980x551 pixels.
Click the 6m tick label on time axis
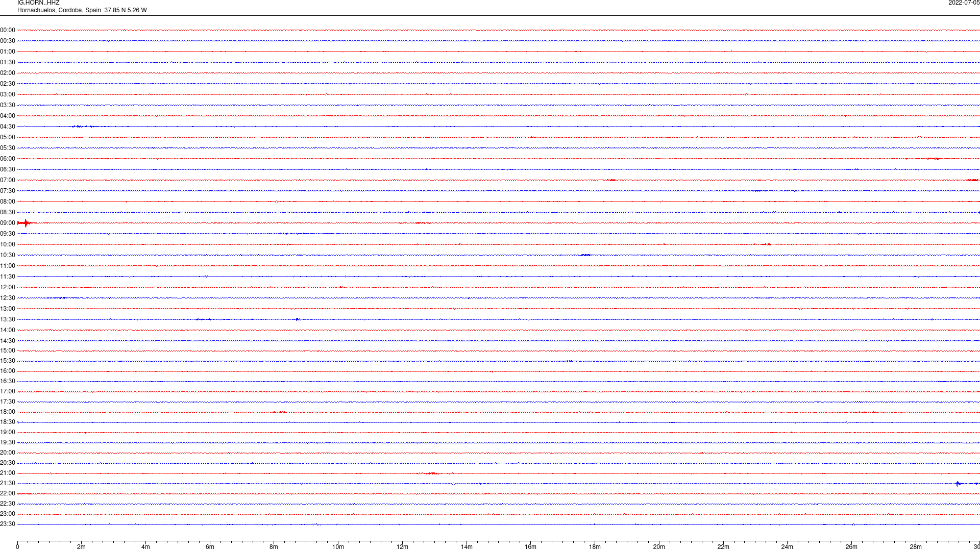(210, 547)
